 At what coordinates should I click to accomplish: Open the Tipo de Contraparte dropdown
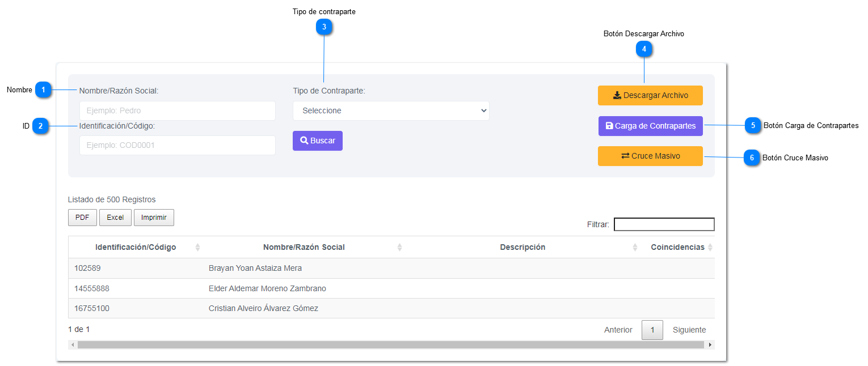click(391, 111)
